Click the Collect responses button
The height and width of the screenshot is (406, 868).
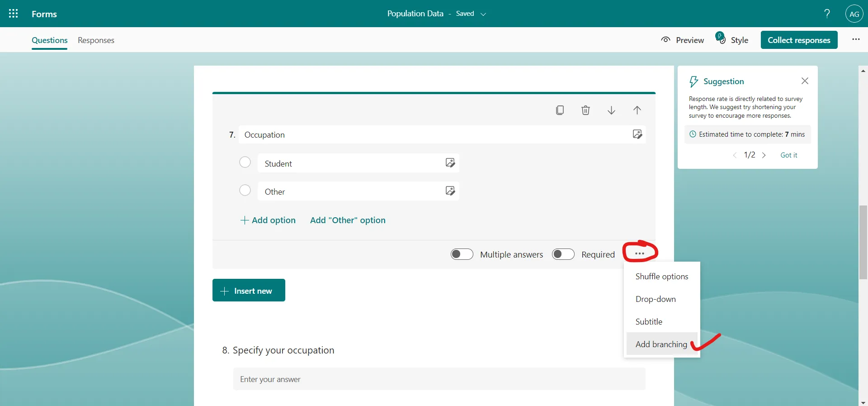(x=799, y=40)
